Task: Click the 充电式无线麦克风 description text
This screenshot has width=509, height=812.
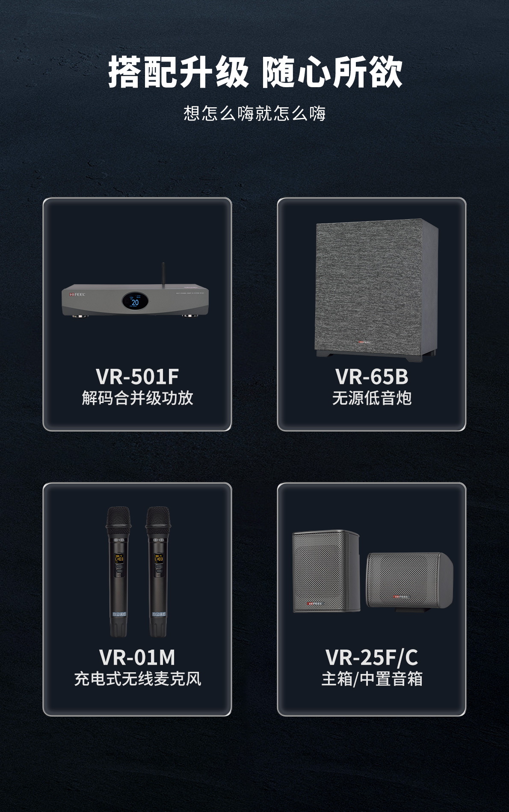Action: [137, 679]
